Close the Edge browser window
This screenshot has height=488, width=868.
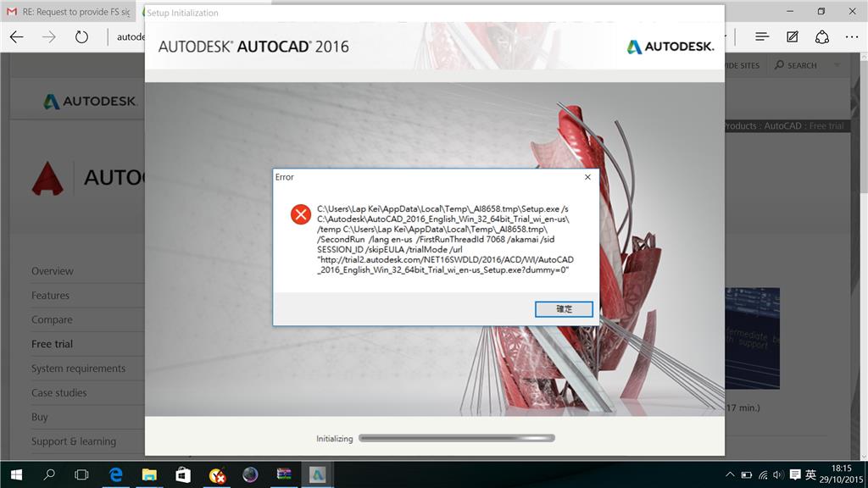(x=853, y=11)
